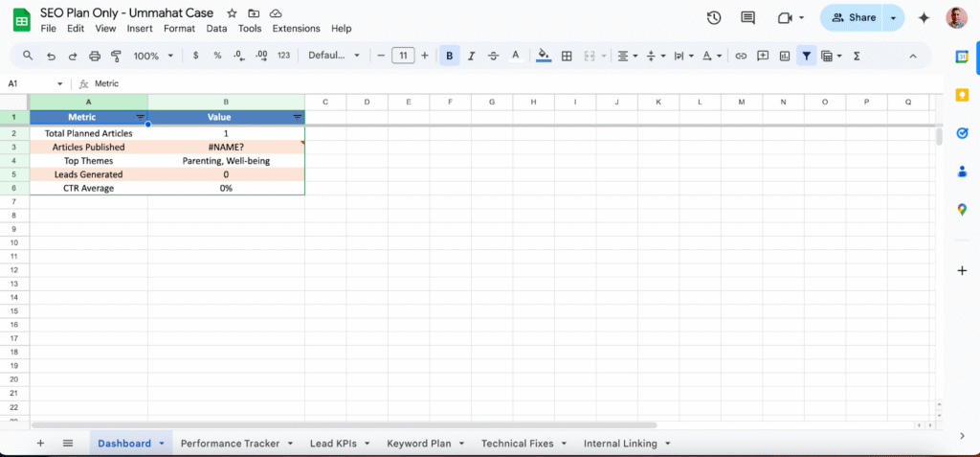
Task: Add a new sheet with plus button
Action: coord(40,444)
